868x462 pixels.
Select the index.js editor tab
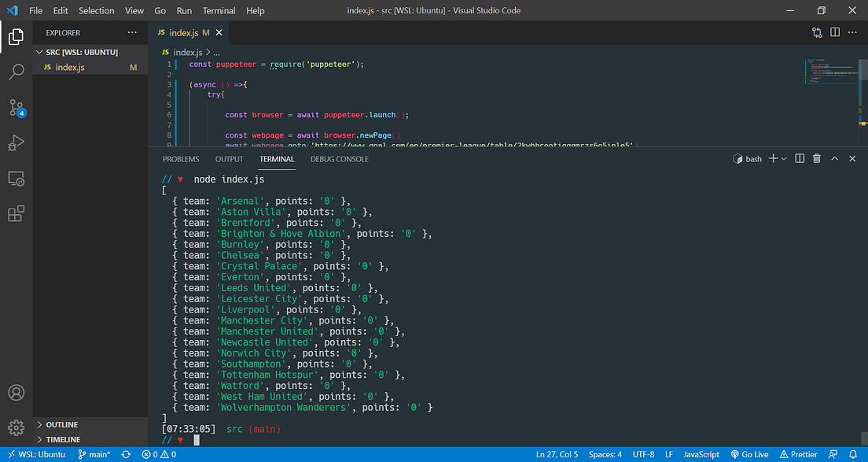coord(188,33)
